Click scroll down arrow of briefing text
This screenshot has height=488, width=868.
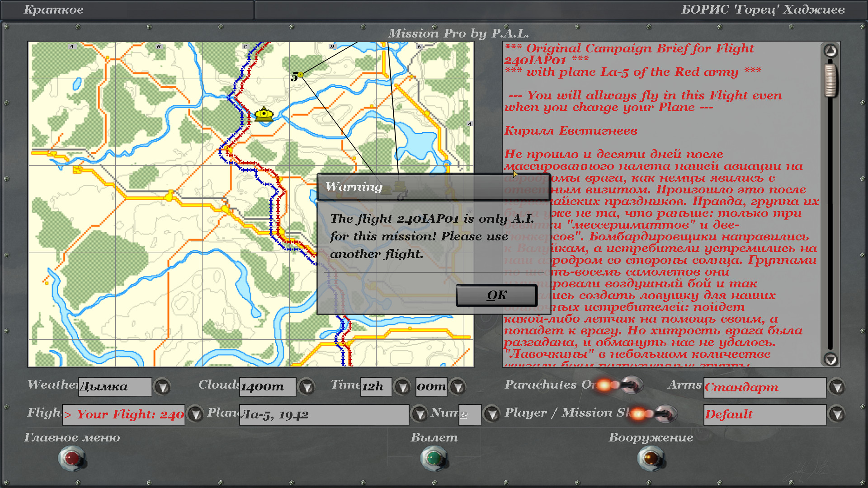click(830, 359)
